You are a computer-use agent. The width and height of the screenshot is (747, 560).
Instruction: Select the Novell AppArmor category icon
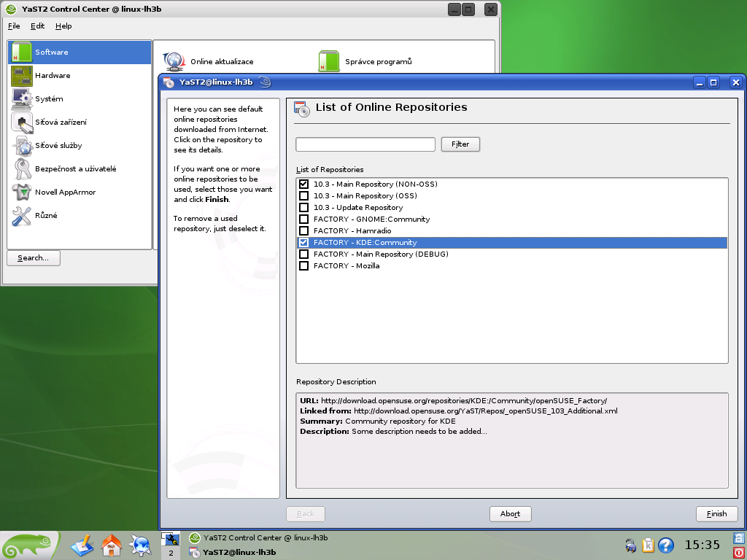21,192
